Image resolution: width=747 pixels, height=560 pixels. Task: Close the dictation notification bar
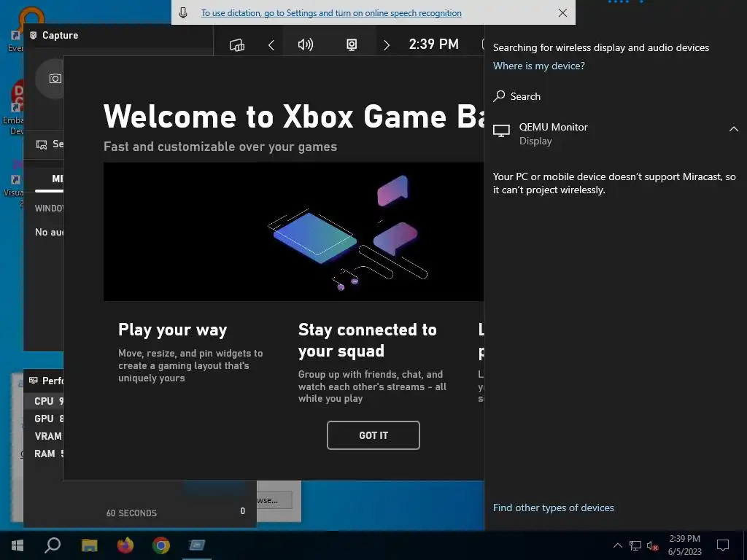pyautogui.click(x=562, y=13)
